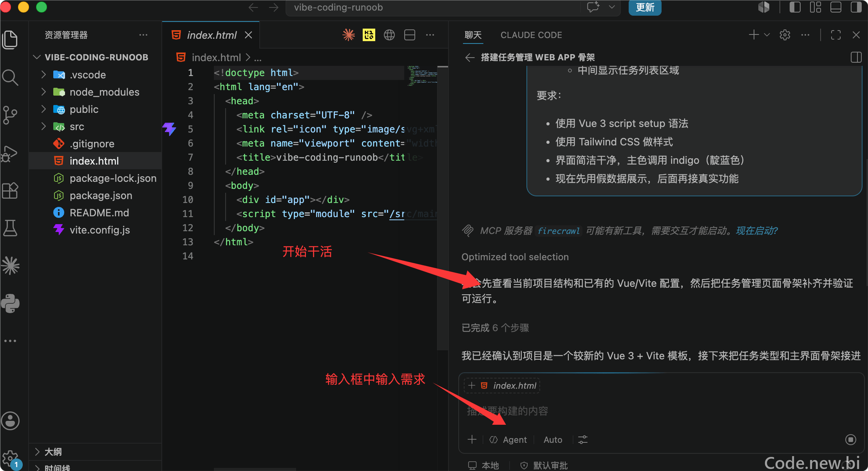This screenshot has height=471, width=868.
Task: Open Manage gear with update badge
Action: tap(10, 458)
